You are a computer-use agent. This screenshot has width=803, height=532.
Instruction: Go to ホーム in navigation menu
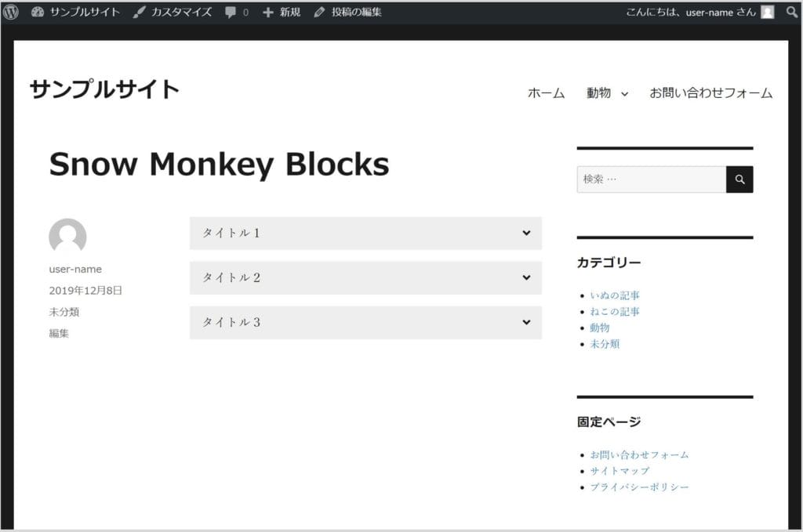click(x=546, y=93)
